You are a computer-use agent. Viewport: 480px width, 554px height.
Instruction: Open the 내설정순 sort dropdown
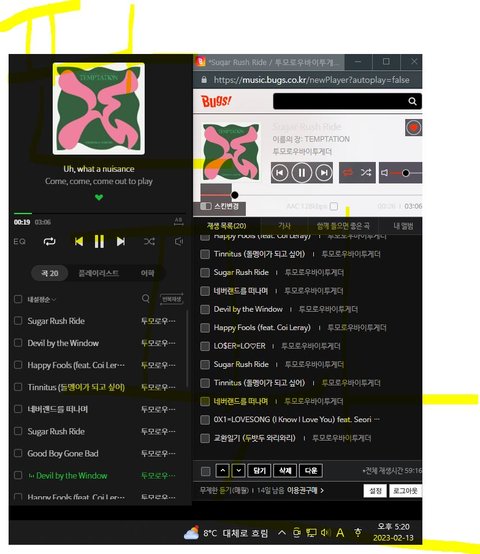coord(42,300)
